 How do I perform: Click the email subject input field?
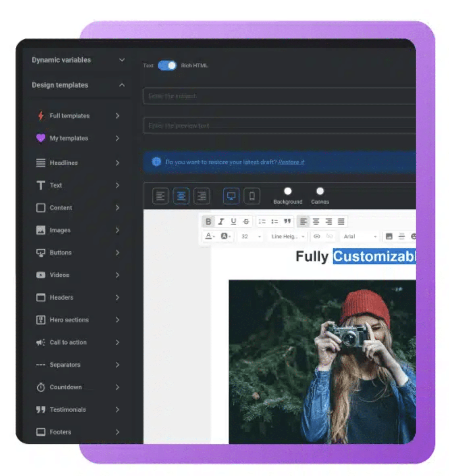coord(279,96)
